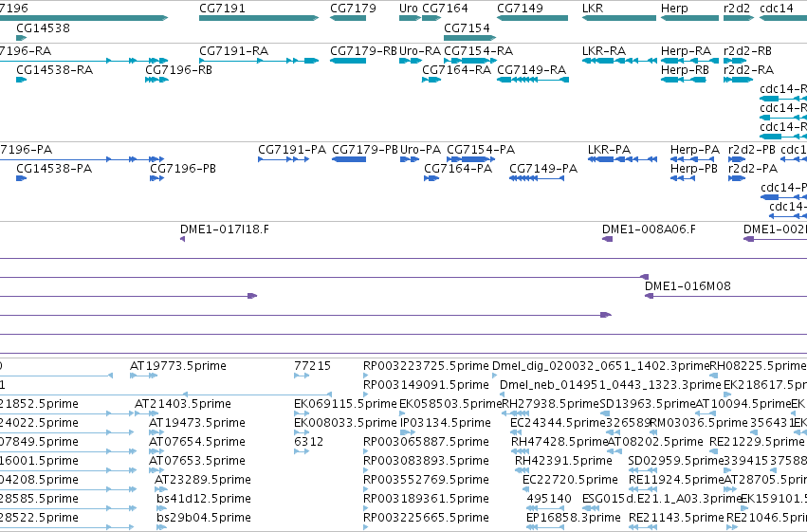
Task: Select EST EK058503.5prime
Action: pyautogui.click(x=402, y=413)
